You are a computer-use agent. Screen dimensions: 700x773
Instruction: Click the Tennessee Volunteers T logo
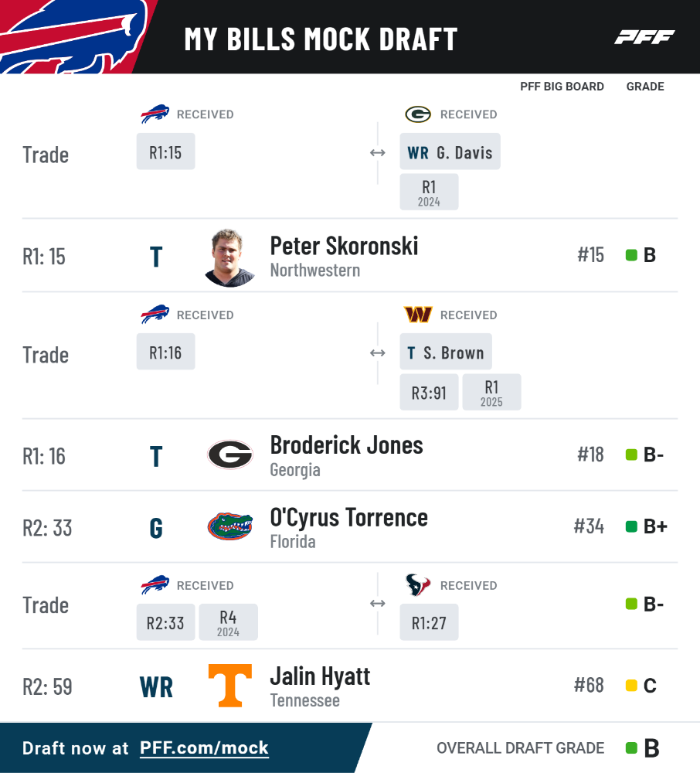click(x=230, y=685)
